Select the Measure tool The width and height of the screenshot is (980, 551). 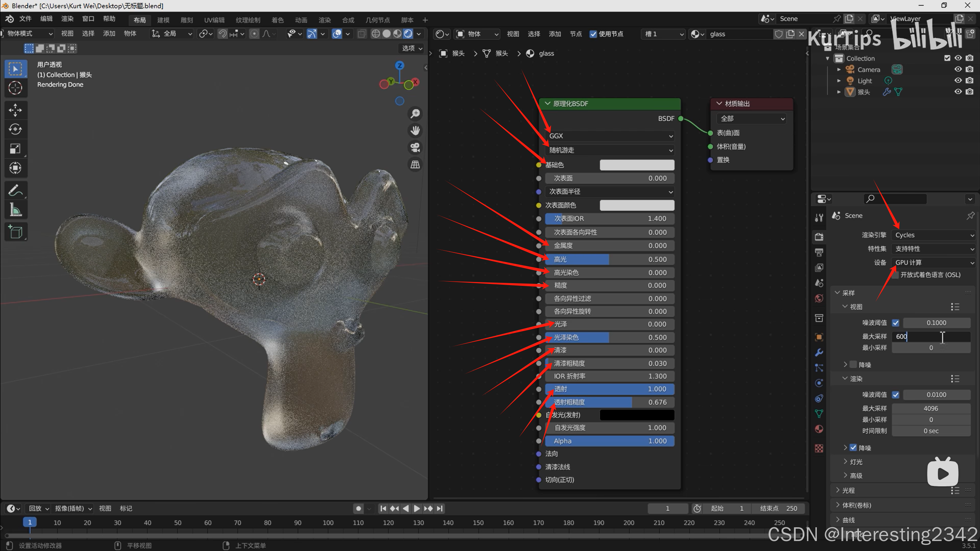pyautogui.click(x=15, y=210)
